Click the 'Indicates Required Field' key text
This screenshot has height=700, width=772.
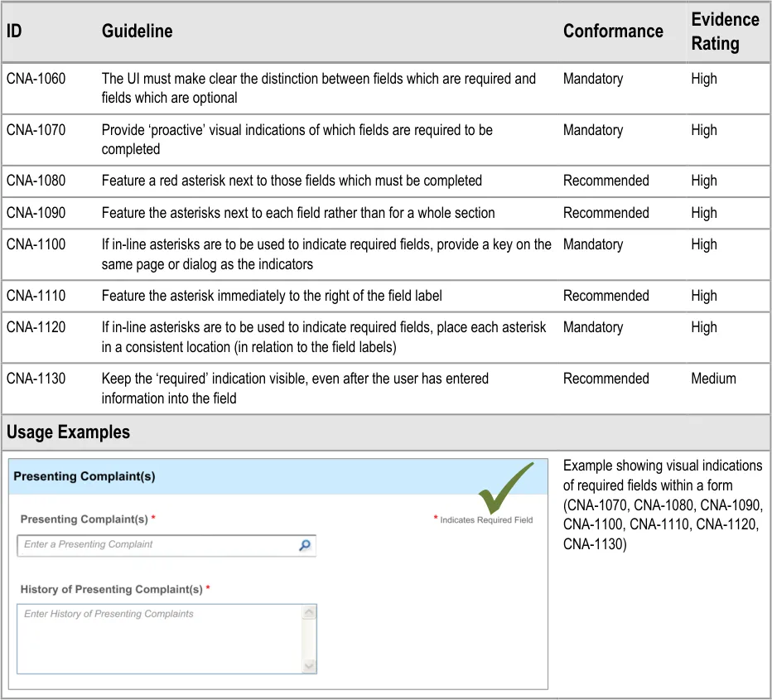(486, 520)
